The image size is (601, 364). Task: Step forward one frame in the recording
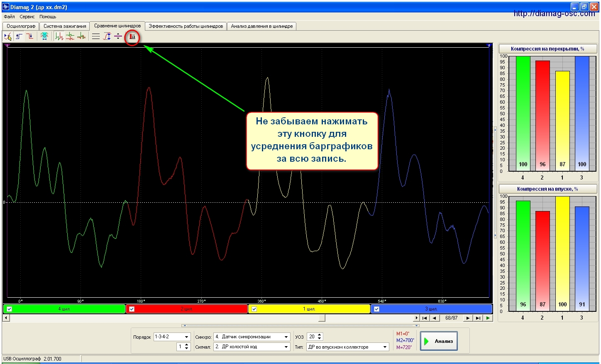[468, 318]
